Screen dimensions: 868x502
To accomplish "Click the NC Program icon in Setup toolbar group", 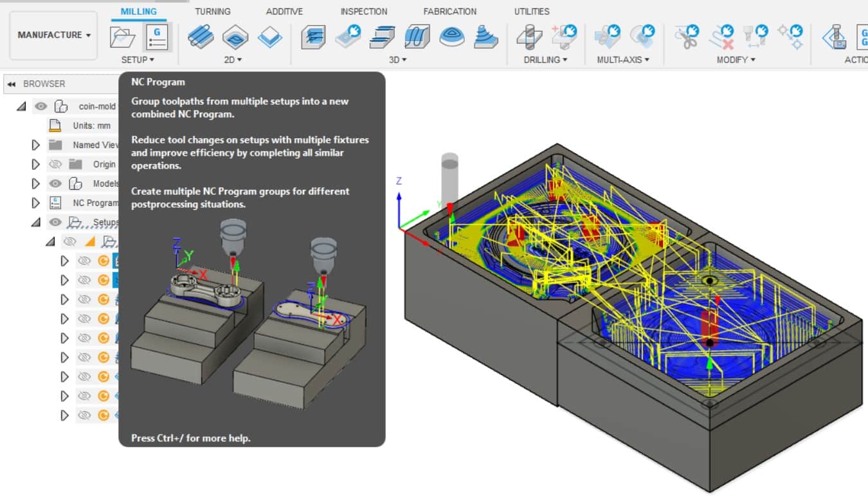I will pos(157,37).
